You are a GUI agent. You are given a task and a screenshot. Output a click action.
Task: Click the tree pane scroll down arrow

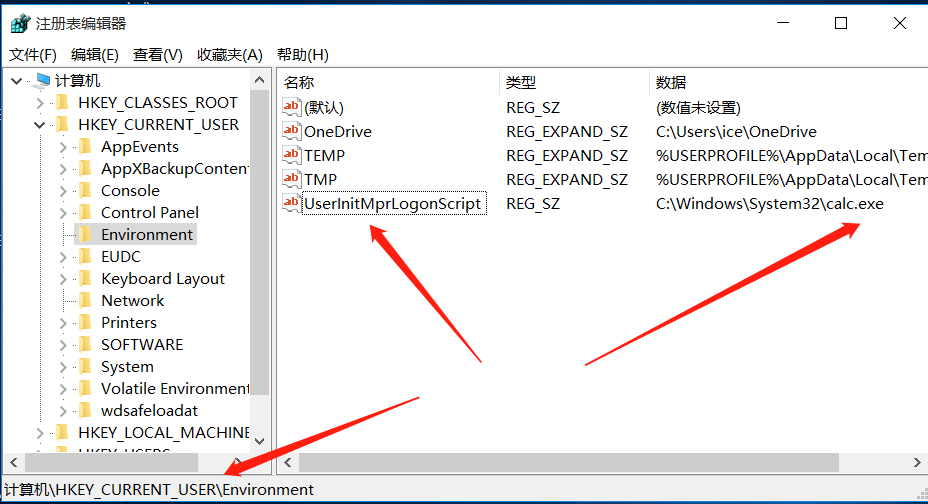click(x=259, y=441)
